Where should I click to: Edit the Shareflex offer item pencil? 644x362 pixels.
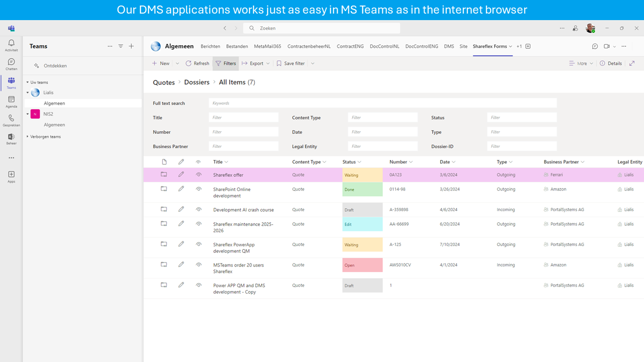pyautogui.click(x=181, y=174)
